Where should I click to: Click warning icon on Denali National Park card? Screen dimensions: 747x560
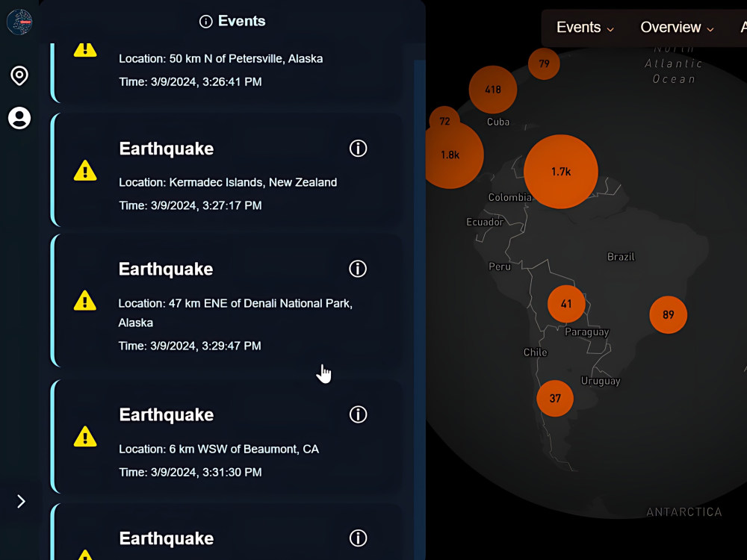coord(85,300)
